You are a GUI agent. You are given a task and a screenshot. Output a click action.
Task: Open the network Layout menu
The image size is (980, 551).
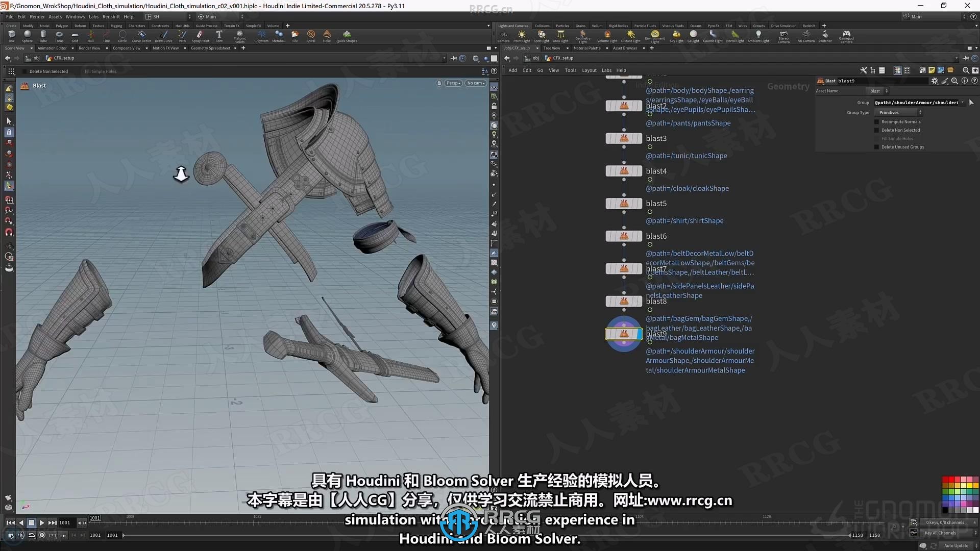pos(589,70)
